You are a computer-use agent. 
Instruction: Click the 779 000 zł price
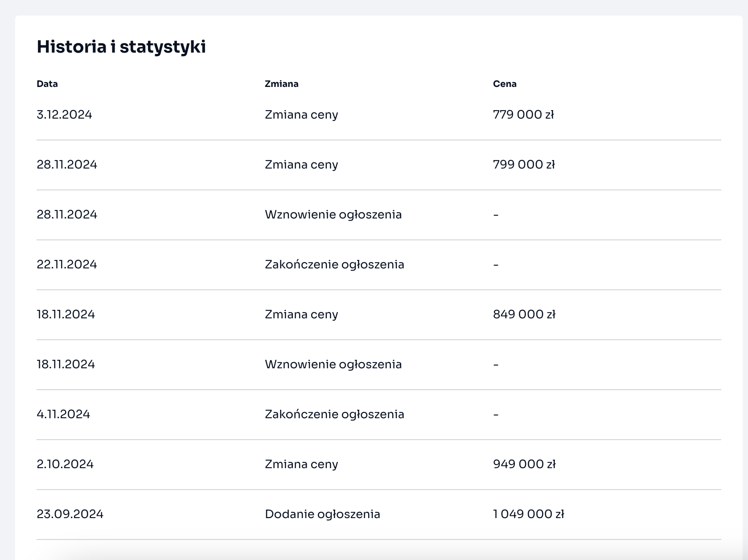523,115
